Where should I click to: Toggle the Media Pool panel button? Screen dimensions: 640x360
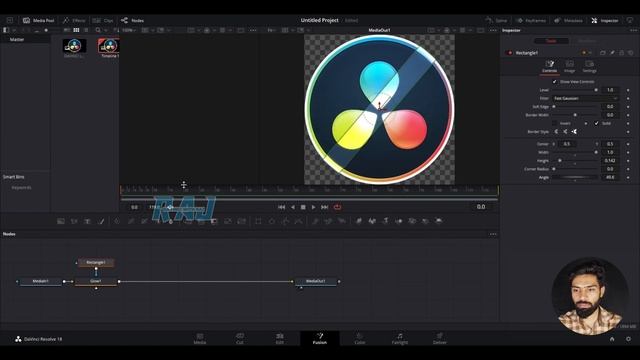click(38, 20)
